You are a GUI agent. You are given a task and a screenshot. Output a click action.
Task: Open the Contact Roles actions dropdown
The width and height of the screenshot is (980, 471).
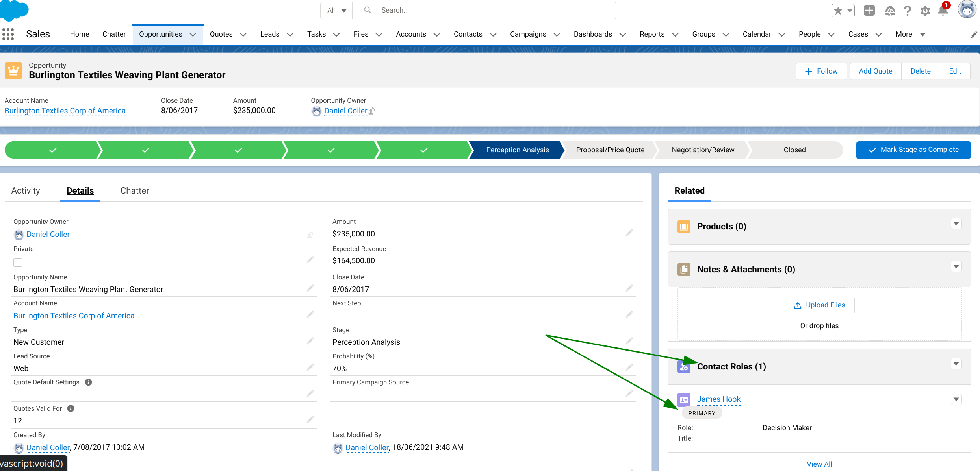[956, 364]
